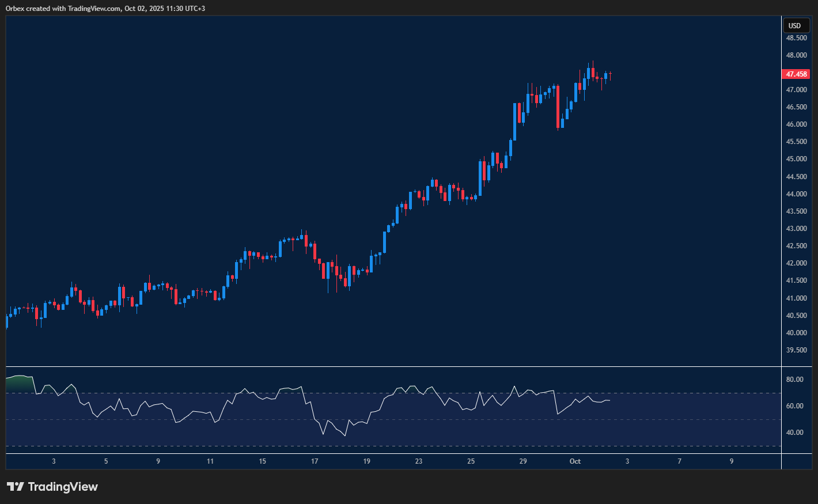818x504 pixels.
Task: Click the 17 date on time axis
Action: (315, 461)
